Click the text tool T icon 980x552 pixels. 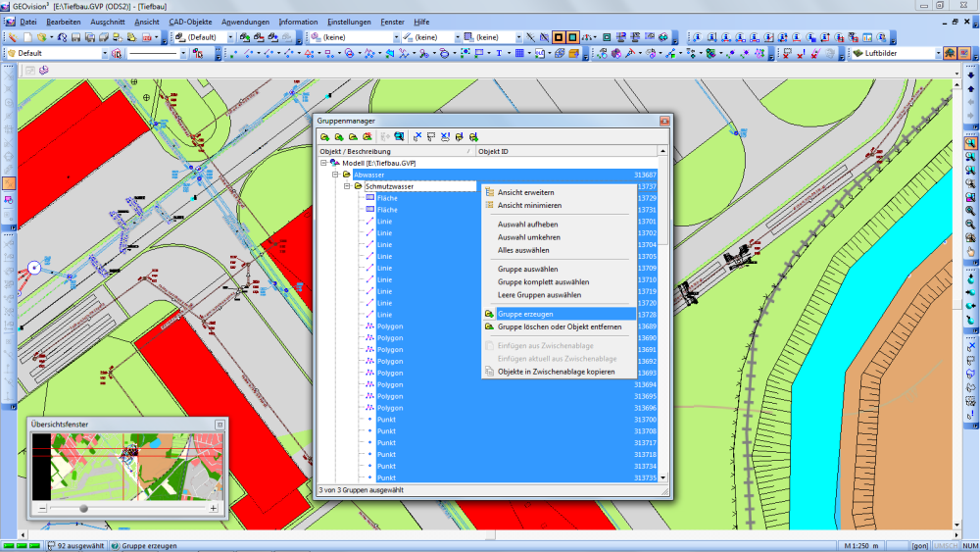point(498,53)
